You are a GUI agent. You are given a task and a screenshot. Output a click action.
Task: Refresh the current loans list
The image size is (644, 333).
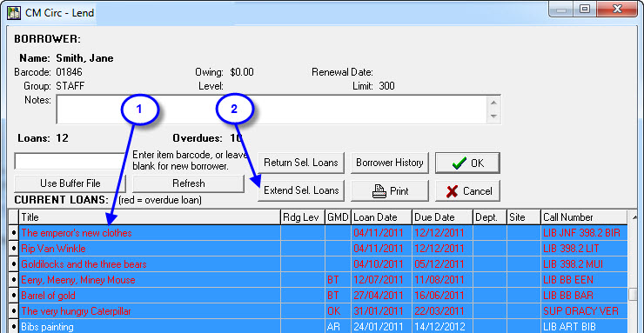pyautogui.click(x=189, y=183)
